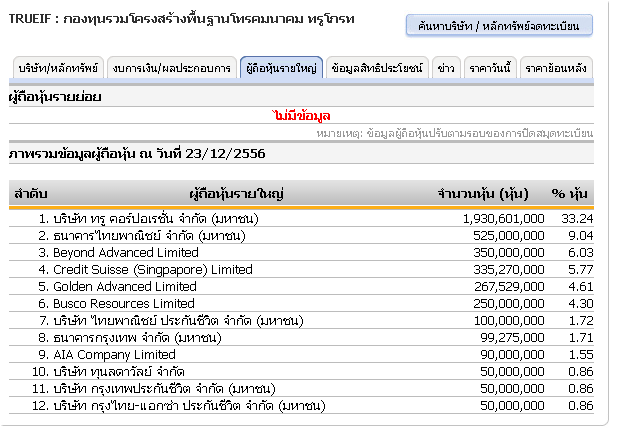Click share count 267,529,000
618x434 pixels.
(x=509, y=286)
